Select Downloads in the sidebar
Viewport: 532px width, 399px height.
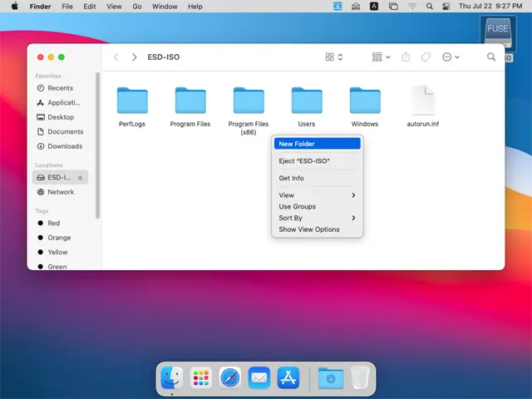64,146
